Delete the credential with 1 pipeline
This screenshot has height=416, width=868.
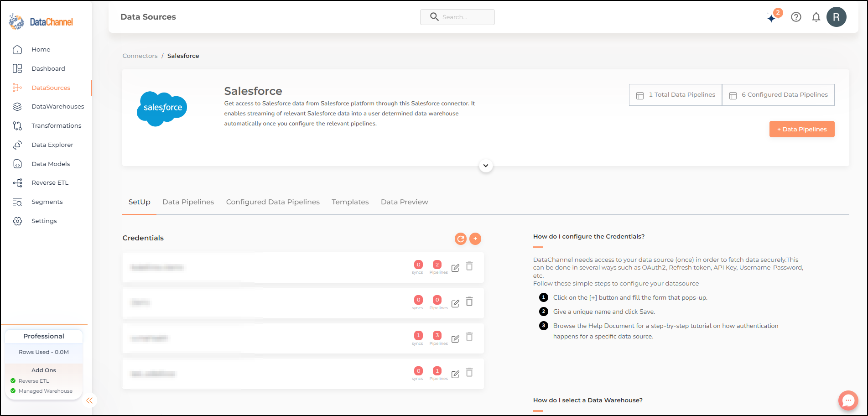click(469, 373)
